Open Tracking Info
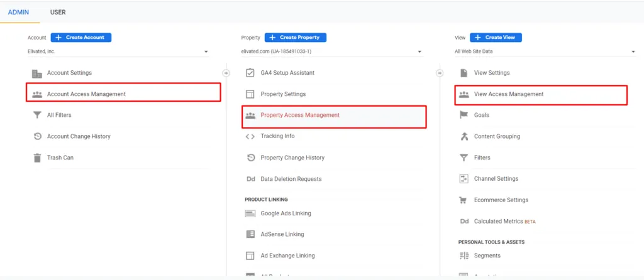This screenshot has height=280, width=644. [x=277, y=136]
